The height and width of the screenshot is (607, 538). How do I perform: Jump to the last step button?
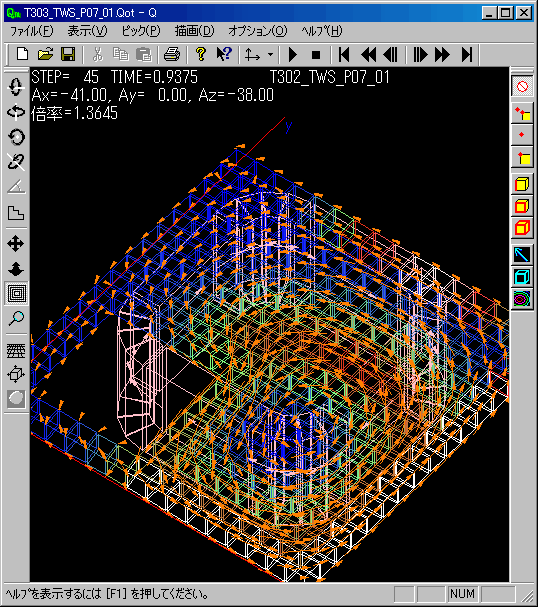pyautogui.click(x=467, y=55)
